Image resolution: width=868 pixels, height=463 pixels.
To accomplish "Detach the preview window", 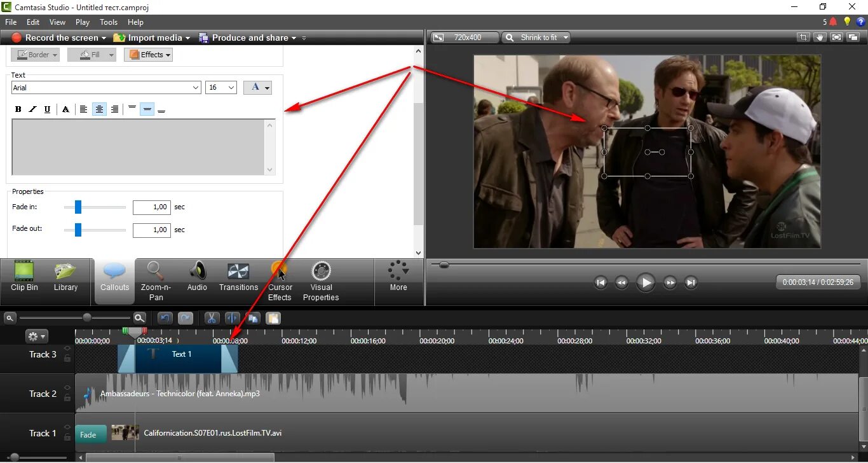I will pyautogui.click(x=853, y=38).
